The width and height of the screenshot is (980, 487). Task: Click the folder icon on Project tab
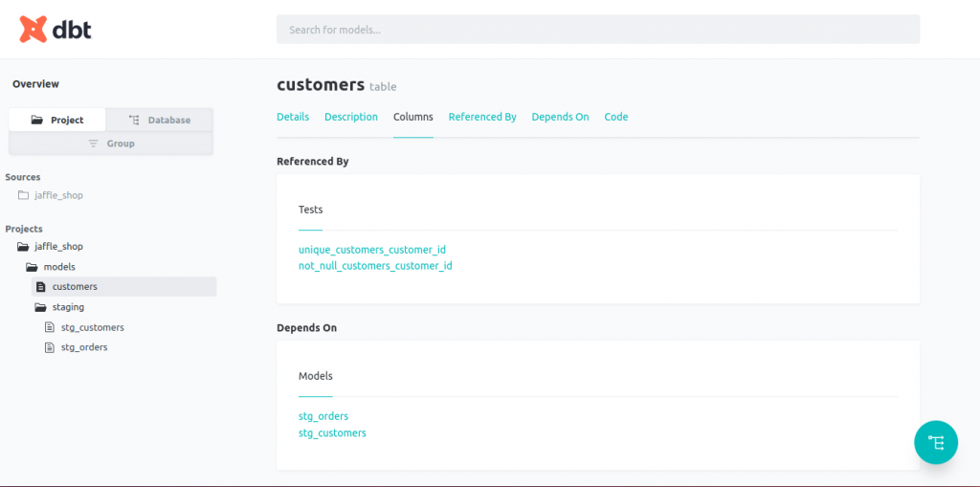[37, 120]
